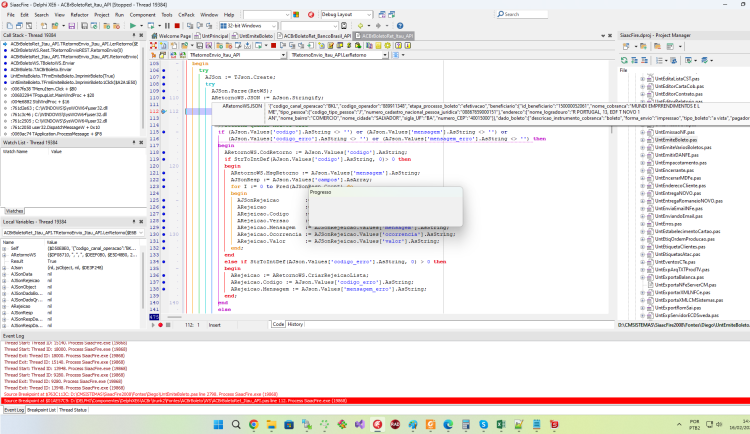This screenshot has height=434, width=750.
Task: Open the Refactor menu
Action: (79, 15)
